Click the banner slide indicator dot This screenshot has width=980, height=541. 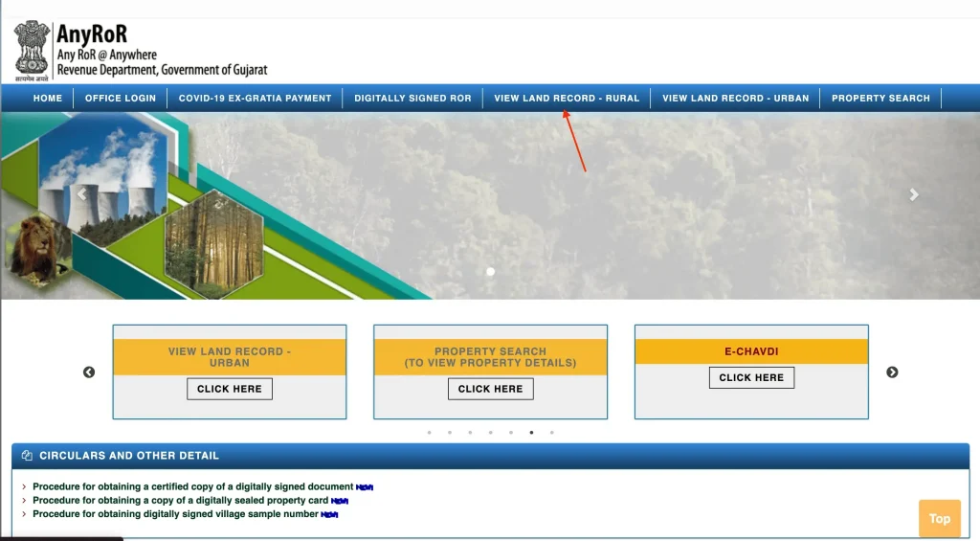tap(491, 271)
